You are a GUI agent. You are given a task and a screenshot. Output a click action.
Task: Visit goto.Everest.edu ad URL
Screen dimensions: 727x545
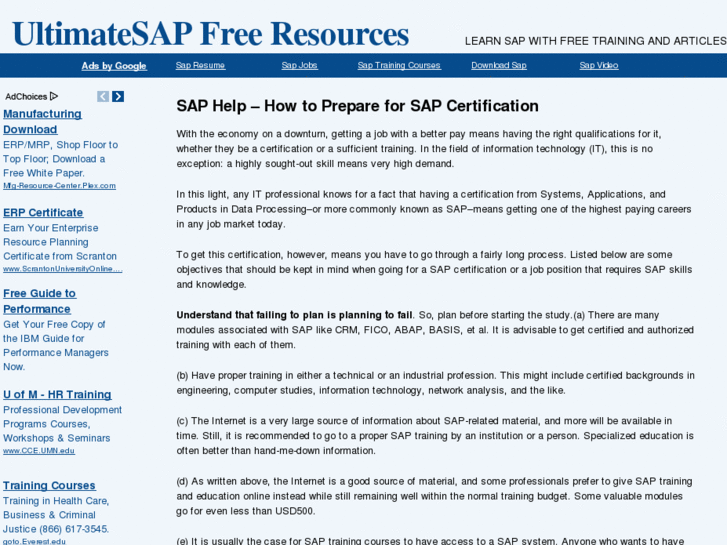(x=34, y=541)
